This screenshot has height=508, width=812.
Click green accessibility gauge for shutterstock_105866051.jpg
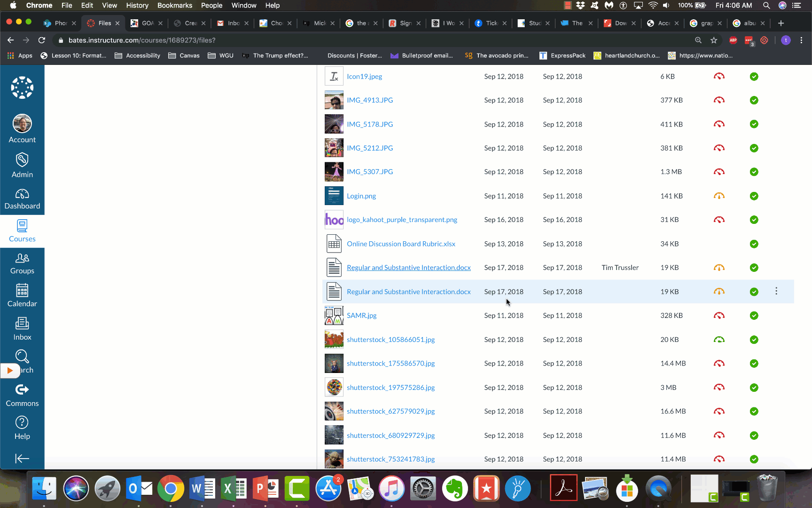[719, 340]
